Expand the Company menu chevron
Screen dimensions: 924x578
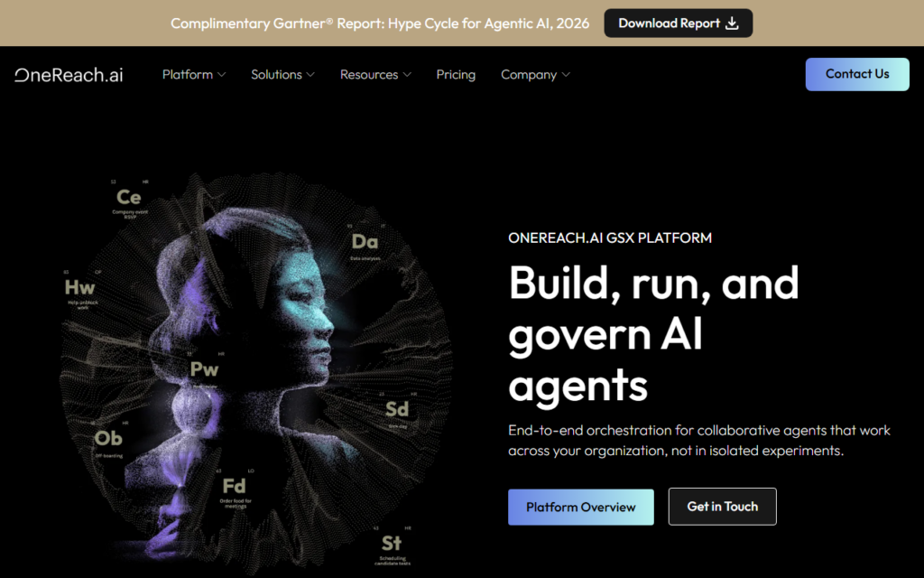click(566, 75)
